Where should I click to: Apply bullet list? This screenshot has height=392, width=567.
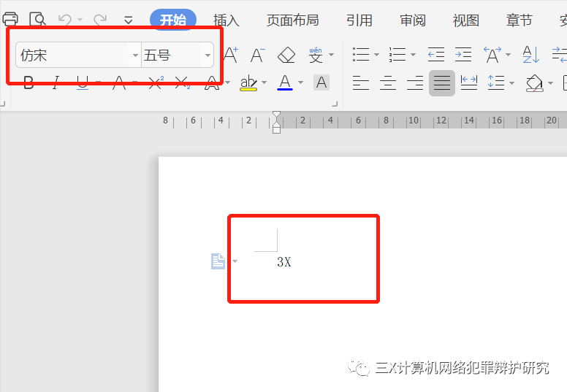pos(361,55)
